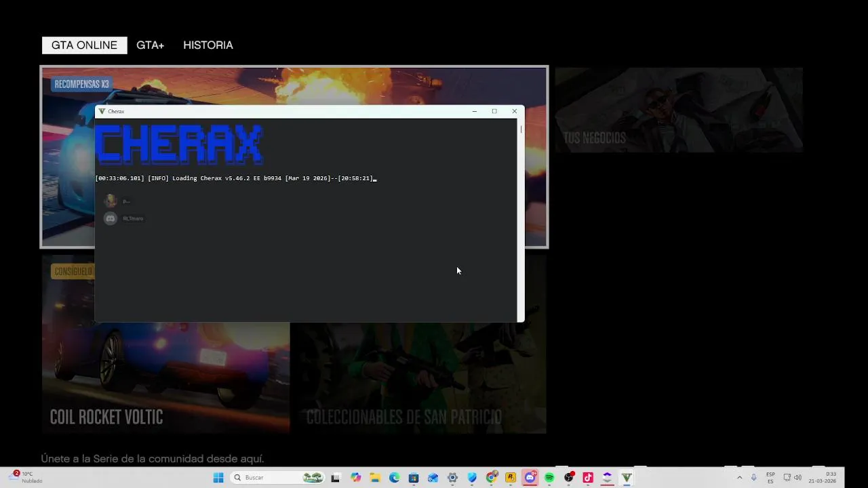Maximize the Cherax console window
868x488 pixels.
[x=494, y=111]
